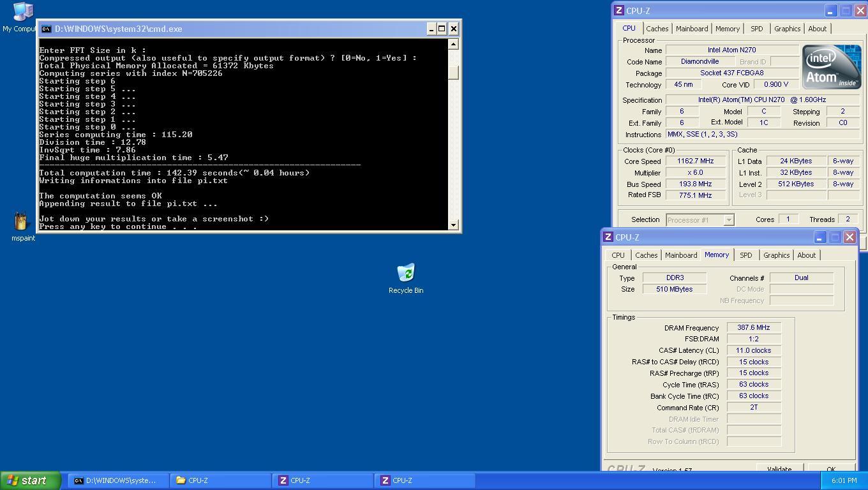Select the Recycle Bin desktop icon
This screenshot has width=868, height=490.
[x=406, y=278]
